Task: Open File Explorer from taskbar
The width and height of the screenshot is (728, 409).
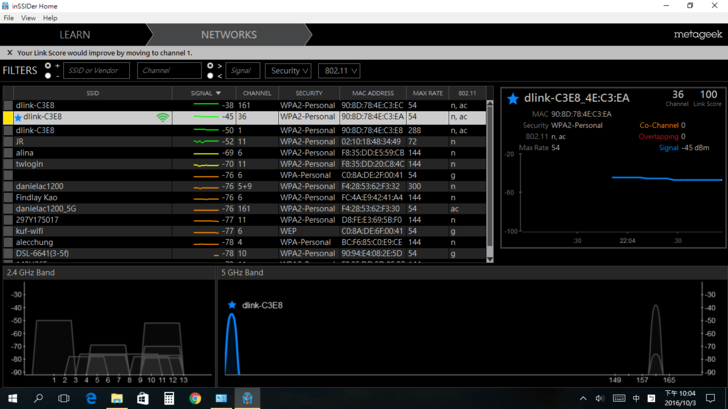Action: pyautogui.click(x=117, y=398)
